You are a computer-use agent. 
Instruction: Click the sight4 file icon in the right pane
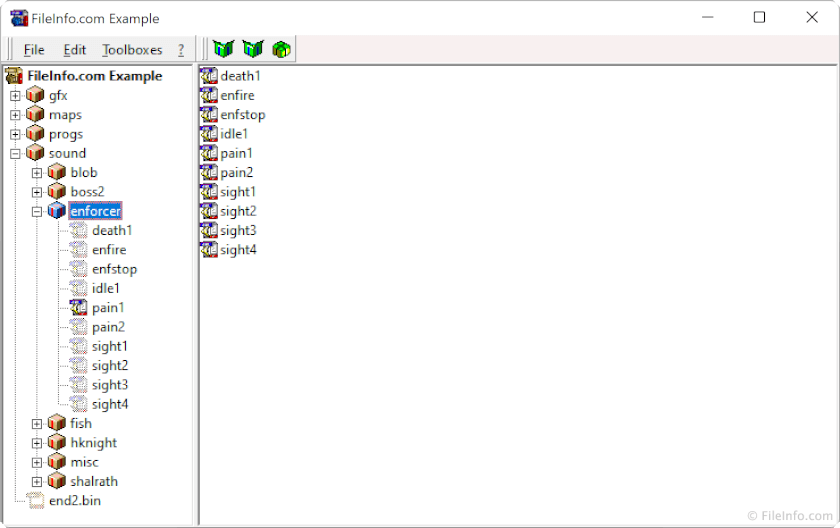209,250
